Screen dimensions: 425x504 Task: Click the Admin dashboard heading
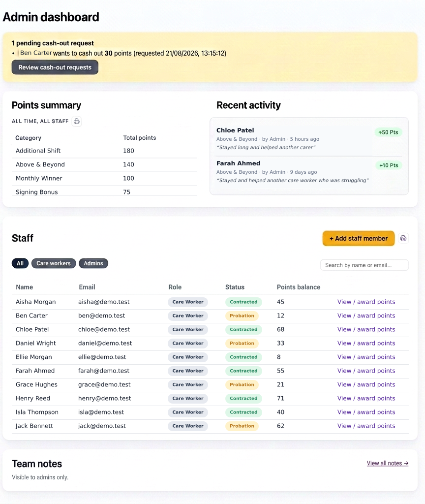pos(51,17)
